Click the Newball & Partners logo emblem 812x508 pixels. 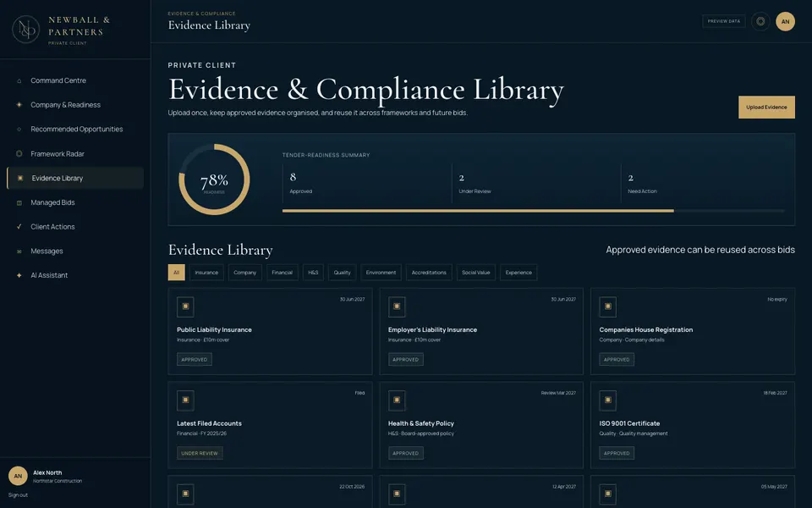(26, 30)
